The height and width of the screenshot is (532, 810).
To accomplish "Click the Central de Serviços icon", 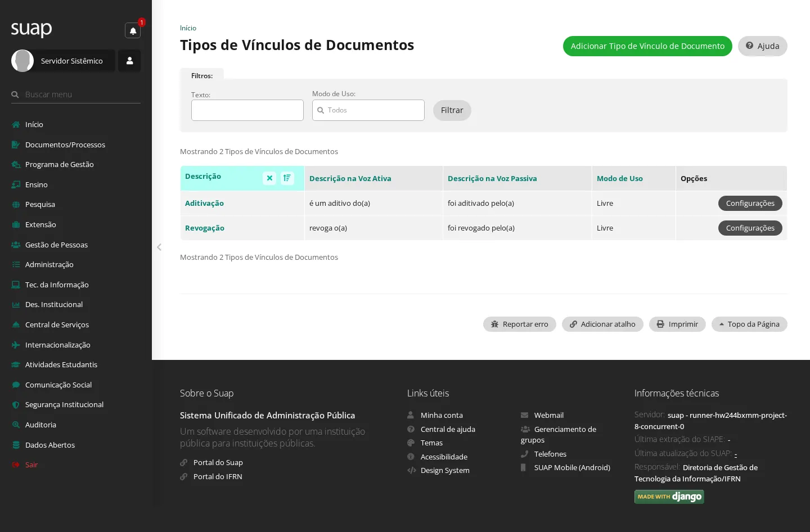I will tap(16, 324).
